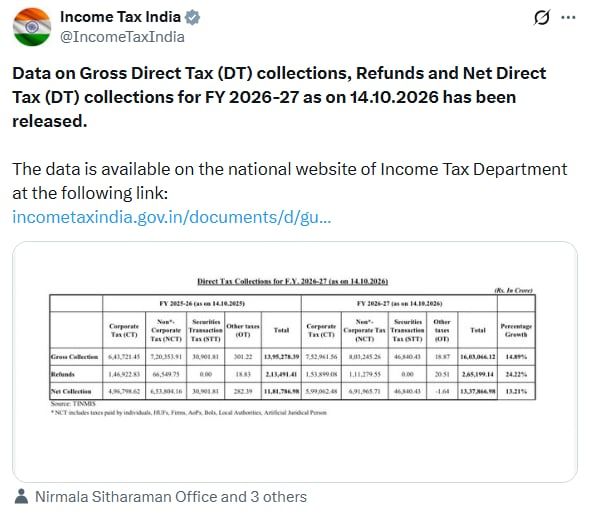Click the @IncomeTaxIndia handle
Viewport: 591px width, 517px height.
coord(122,37)
